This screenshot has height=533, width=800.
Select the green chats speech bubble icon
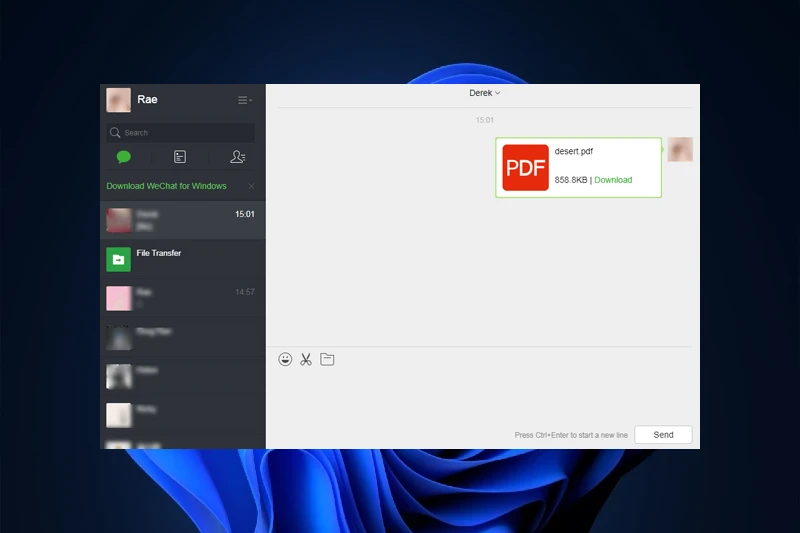pyautogui.click(x=124, y=157)
